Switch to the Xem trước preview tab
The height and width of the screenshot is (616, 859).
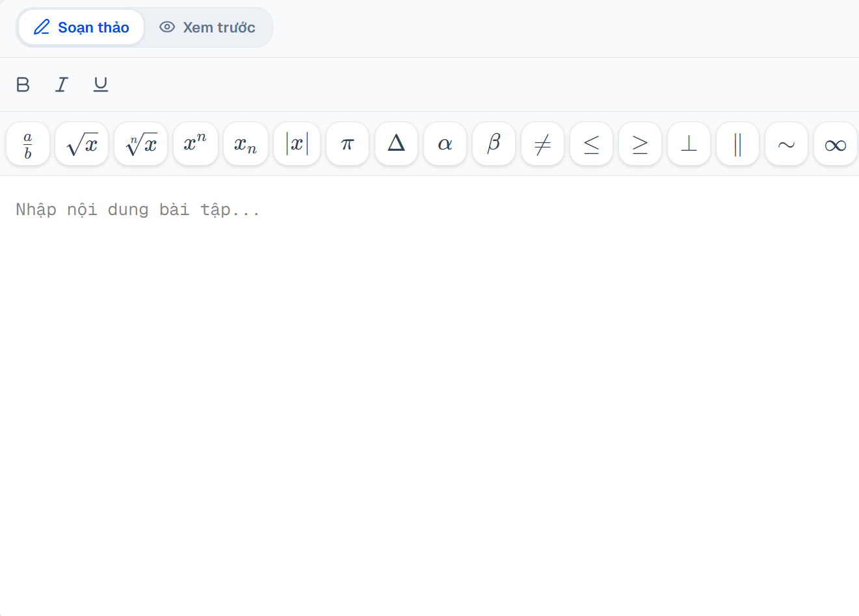pyautogui.click(x=207, y=27)
